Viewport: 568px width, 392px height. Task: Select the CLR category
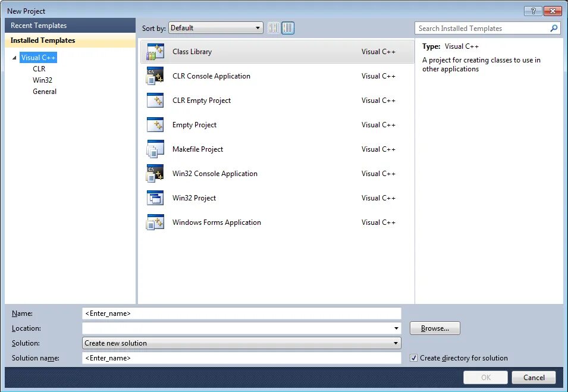pos(39,69)
